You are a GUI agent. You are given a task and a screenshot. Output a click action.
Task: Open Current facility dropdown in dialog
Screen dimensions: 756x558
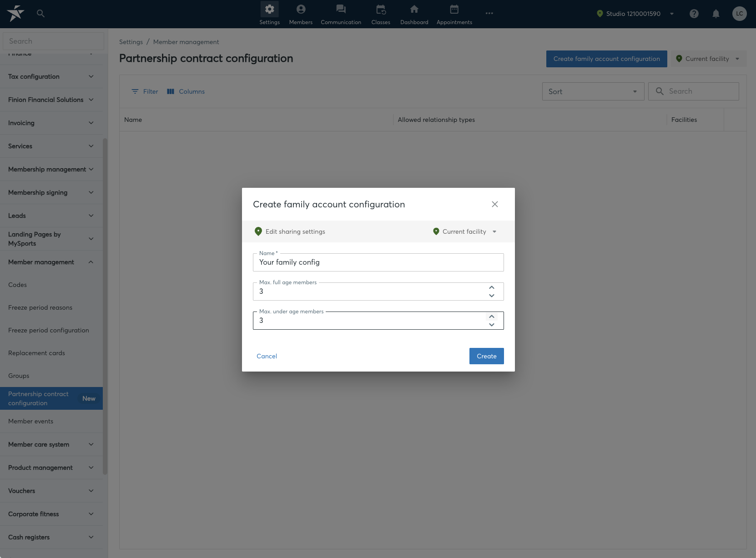coord(465,231)
